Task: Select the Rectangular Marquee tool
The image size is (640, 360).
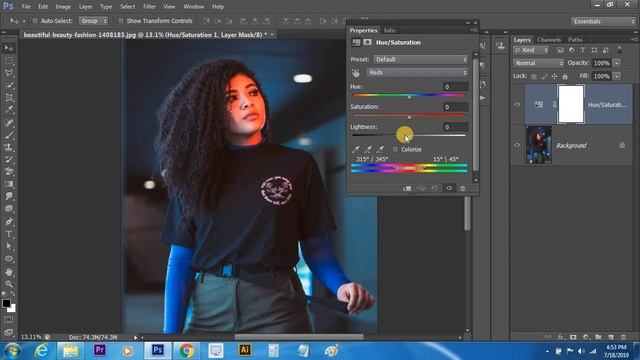Action: pos(9,61)
